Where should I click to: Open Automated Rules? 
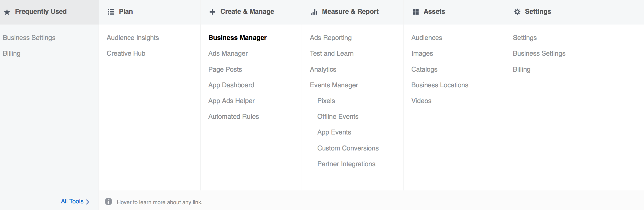(234, 117)
